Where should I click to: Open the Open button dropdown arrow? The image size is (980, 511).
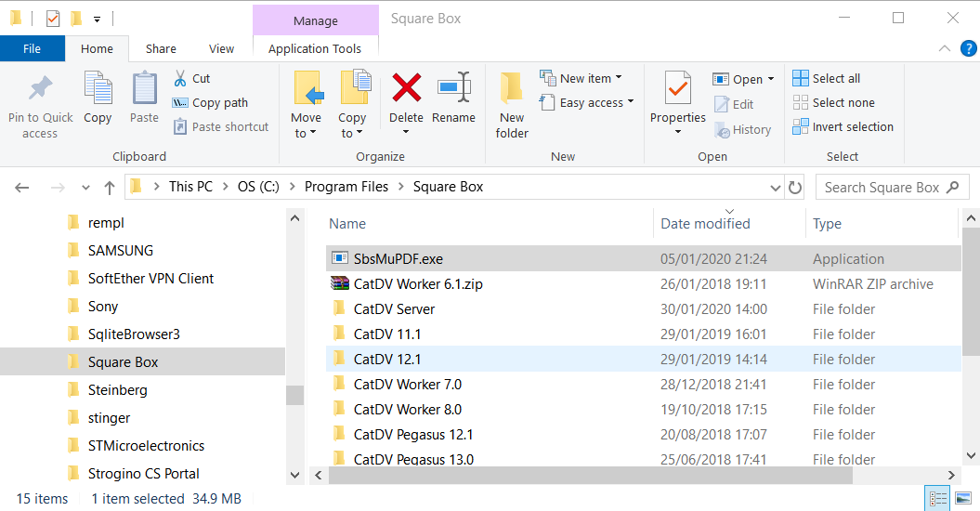coord(771,79)
